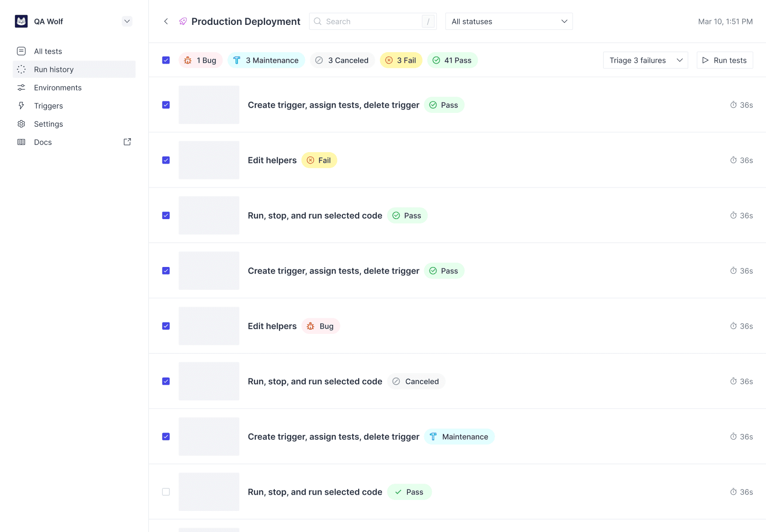Open the thumbnail for the Edit helpers Bug run
766x532 pixels.
coord(209,326)
